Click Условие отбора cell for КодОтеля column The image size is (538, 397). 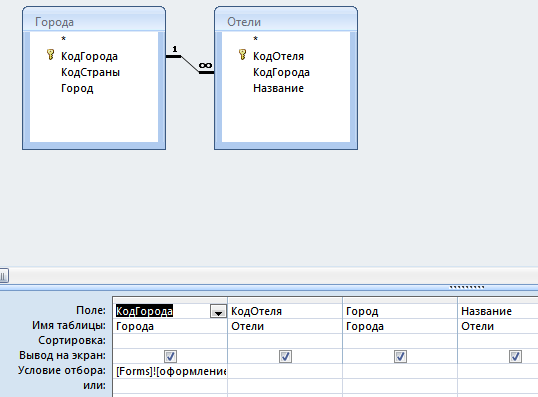tap(285, 371)
